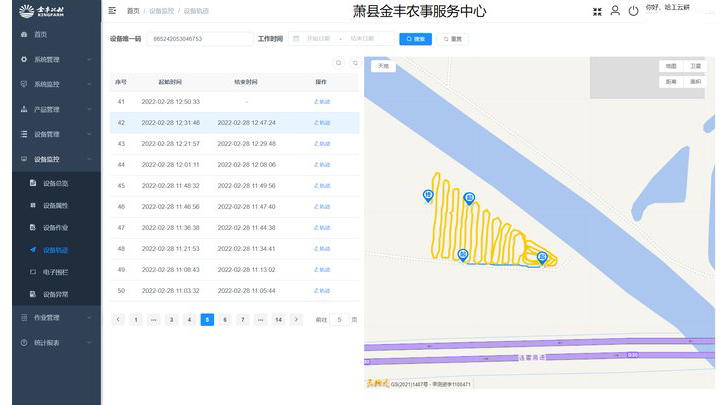Switch map to 卫星 satellite view
This screenshot has height=405, width=720.
coord(695,66)
